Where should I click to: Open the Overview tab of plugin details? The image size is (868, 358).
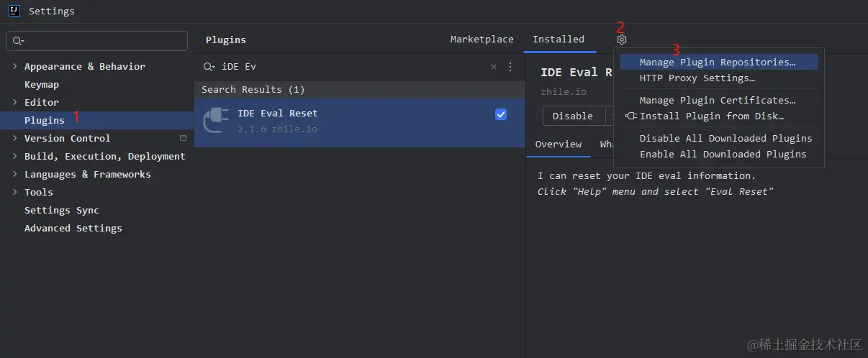click(558, 144)
